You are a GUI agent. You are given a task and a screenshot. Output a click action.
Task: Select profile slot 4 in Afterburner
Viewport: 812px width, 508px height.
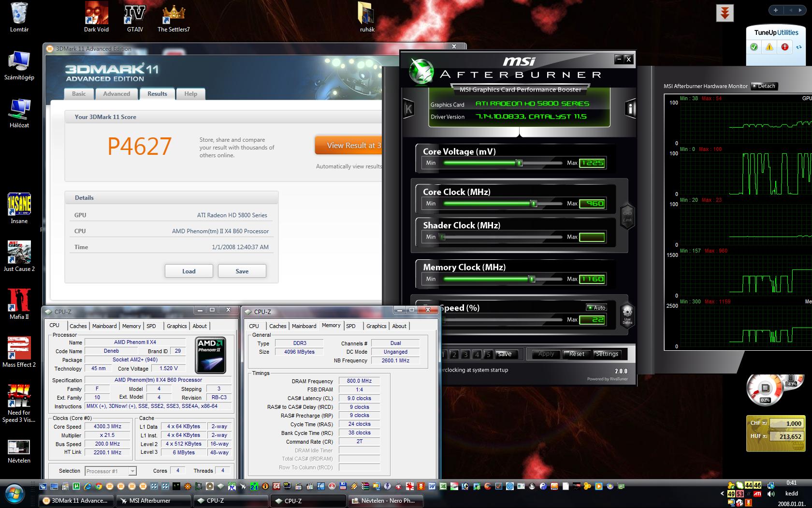pos(477,354)
